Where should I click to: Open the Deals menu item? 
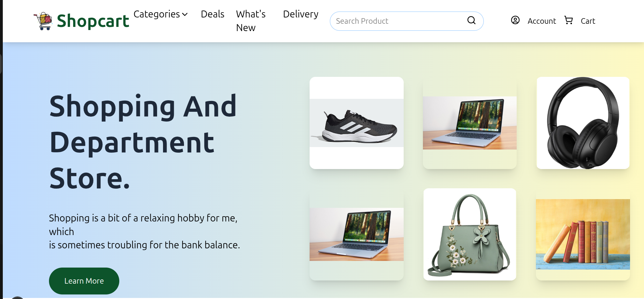click(x=212, y=14)
